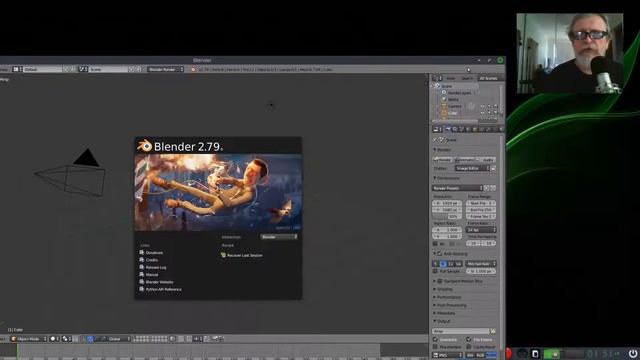The height and width of the screenshot is (360, 640).
Task: Click the Outliner editor type icon
Action: pos(437,78)
